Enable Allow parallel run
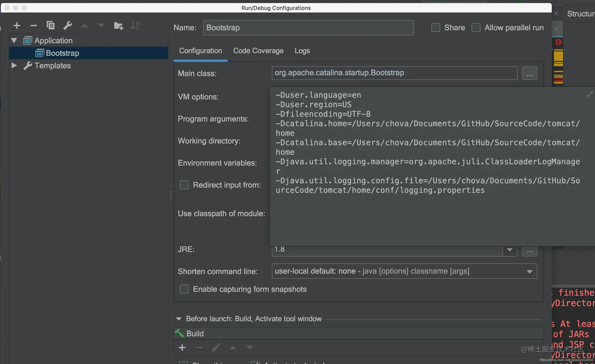Screen dimensions: 595x364 point(476,28)
